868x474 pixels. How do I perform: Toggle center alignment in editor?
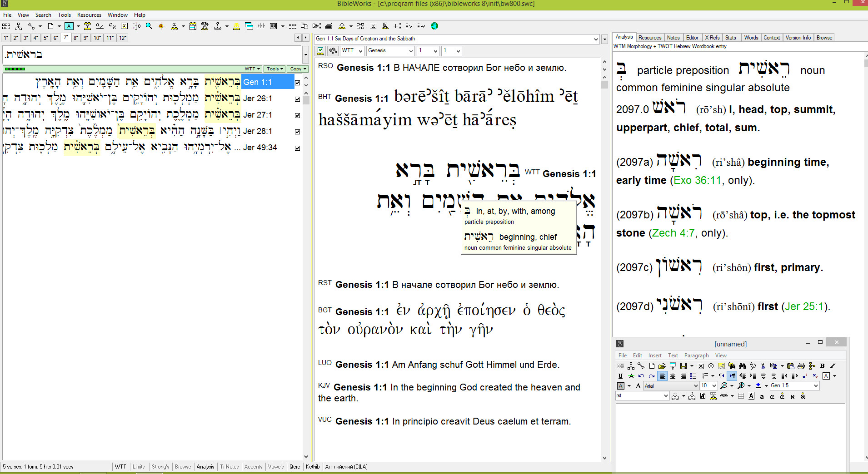point(673,376)
